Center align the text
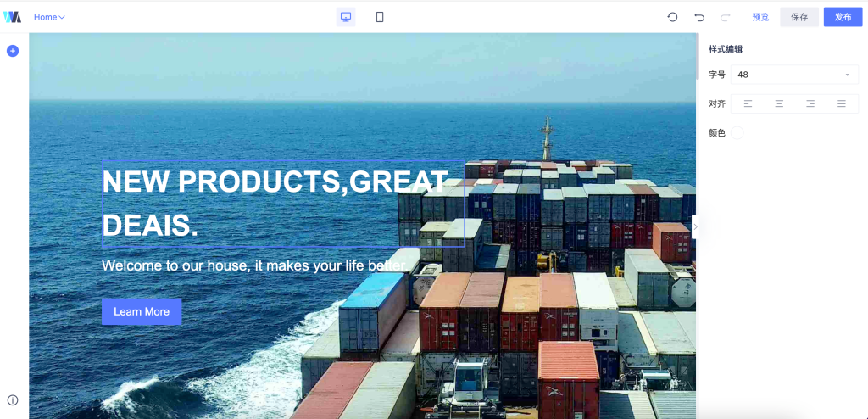 [779, 103]
